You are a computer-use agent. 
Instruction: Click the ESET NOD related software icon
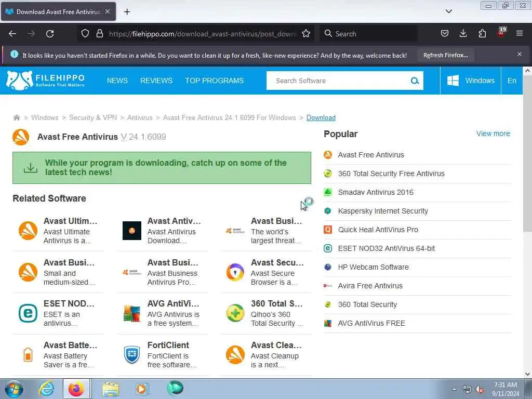[28, 313]
